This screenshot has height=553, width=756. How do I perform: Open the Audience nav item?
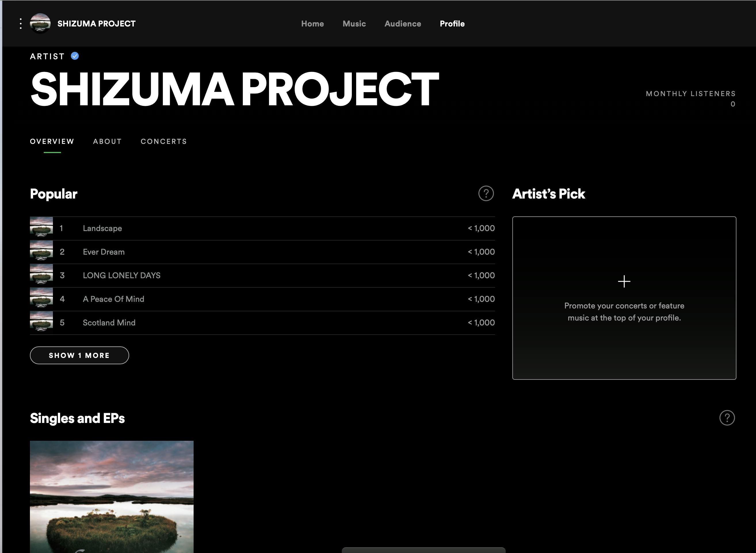click(x=403, y=24)
